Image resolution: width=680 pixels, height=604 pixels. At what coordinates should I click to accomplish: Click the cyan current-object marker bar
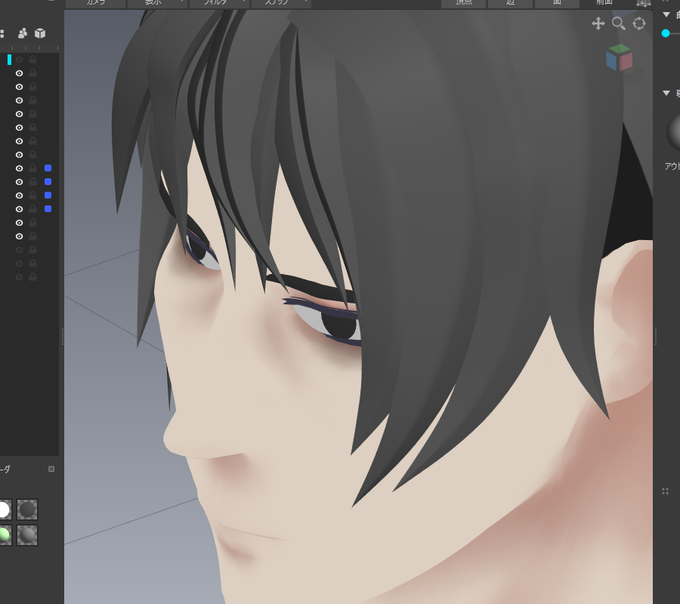pos(9,59)
